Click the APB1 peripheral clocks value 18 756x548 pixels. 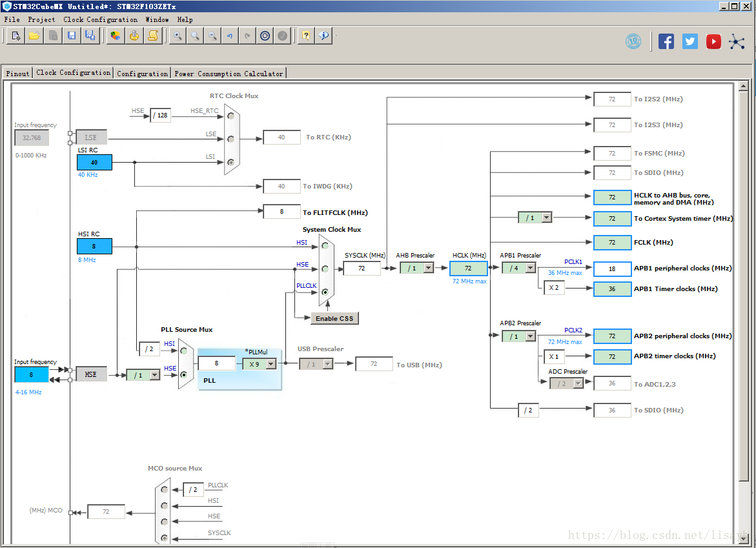click(612, 269)
